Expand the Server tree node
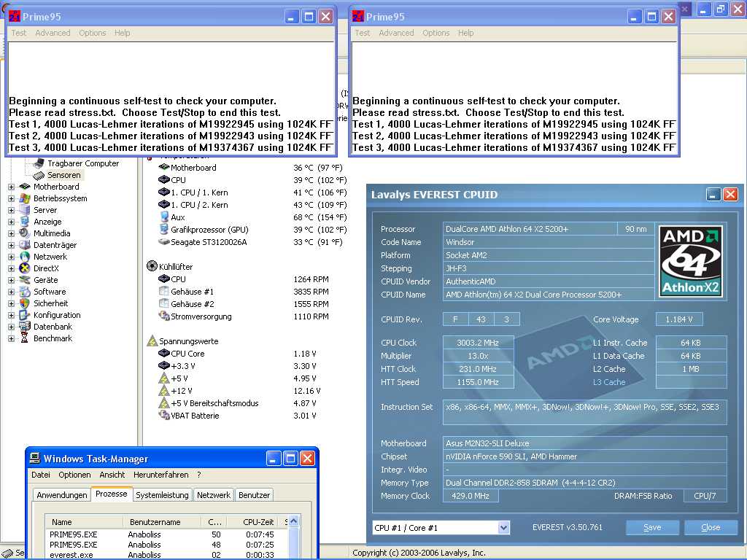747x560 pixels. [x=11, y=211]
